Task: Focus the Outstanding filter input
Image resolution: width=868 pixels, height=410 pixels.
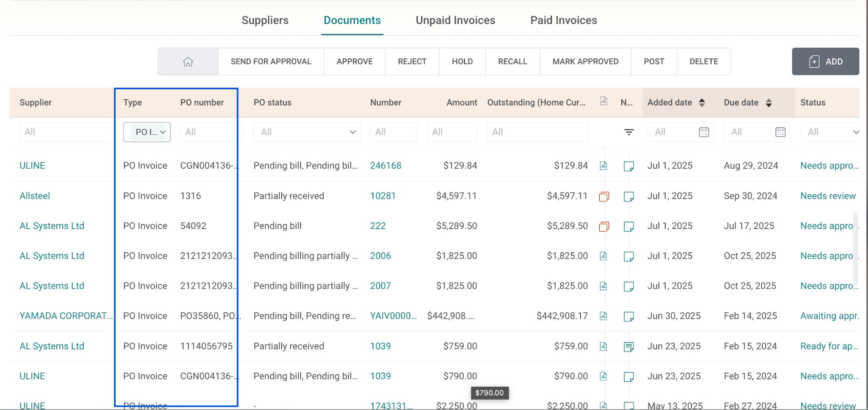Action: point(537,132)
